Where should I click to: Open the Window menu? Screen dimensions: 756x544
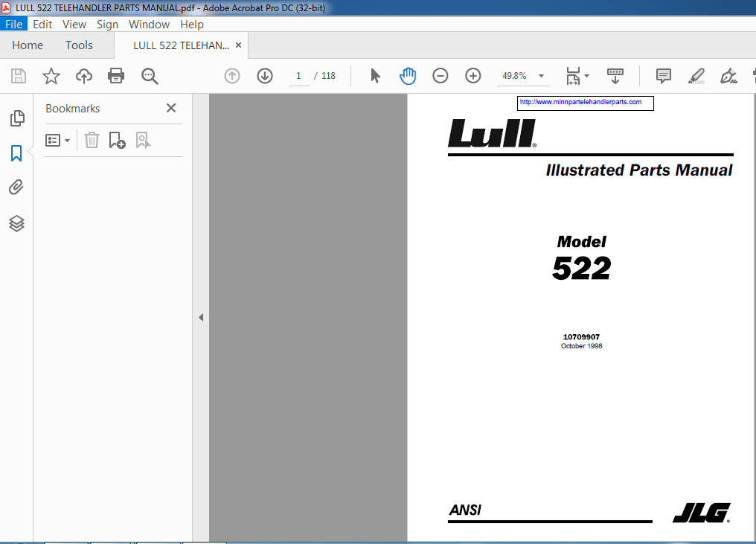(x=149, y=24)
